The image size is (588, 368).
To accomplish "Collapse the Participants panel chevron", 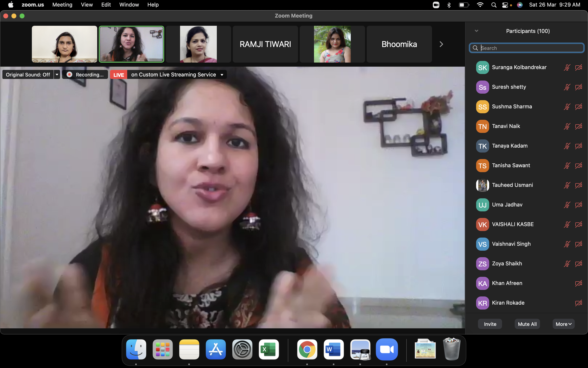I will (x=477, y=31).
